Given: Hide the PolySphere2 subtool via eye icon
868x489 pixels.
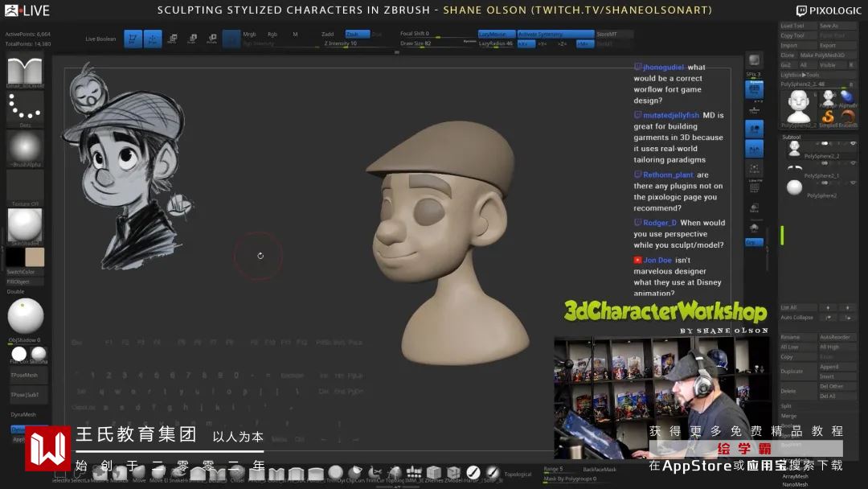Looking at the screenshot, I should point(853,183).
